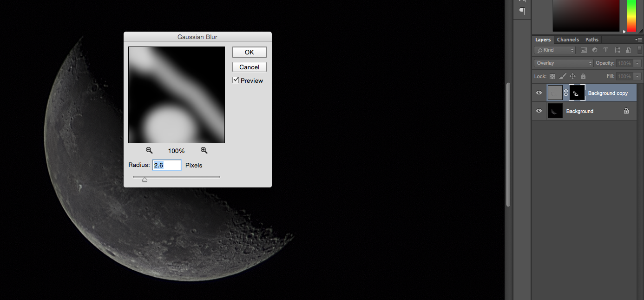Open the Opacity dropdown arrow
This screenshot has width=644, height=300.
(637, 63)
